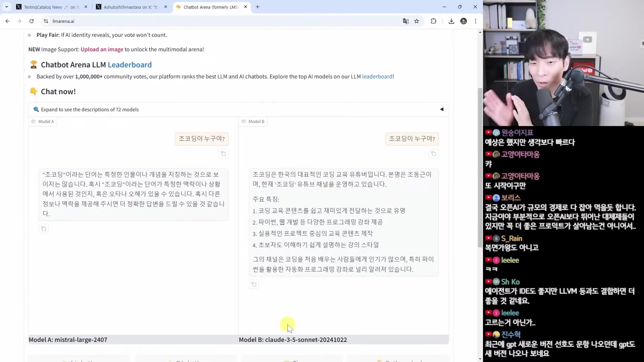644x362 pixels.
Task: Select the Model B chat label
Action: pos(253,122)
